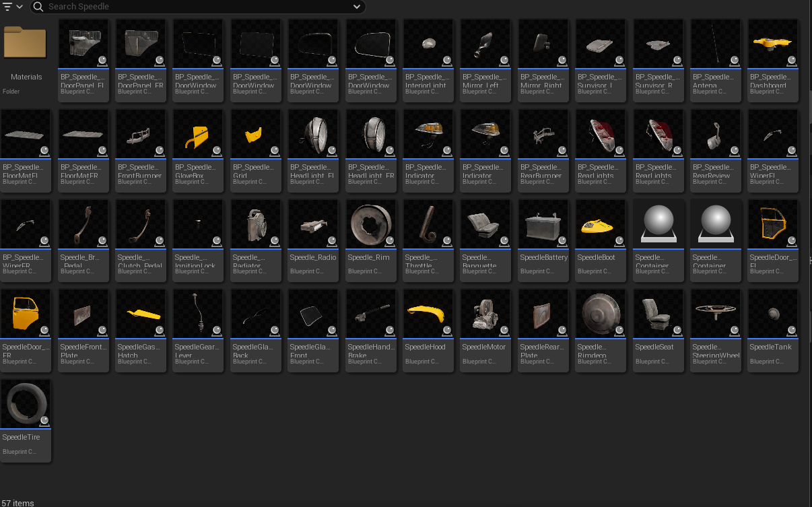Pick the GloveBox blueprint thumbnail

[199, 134]
